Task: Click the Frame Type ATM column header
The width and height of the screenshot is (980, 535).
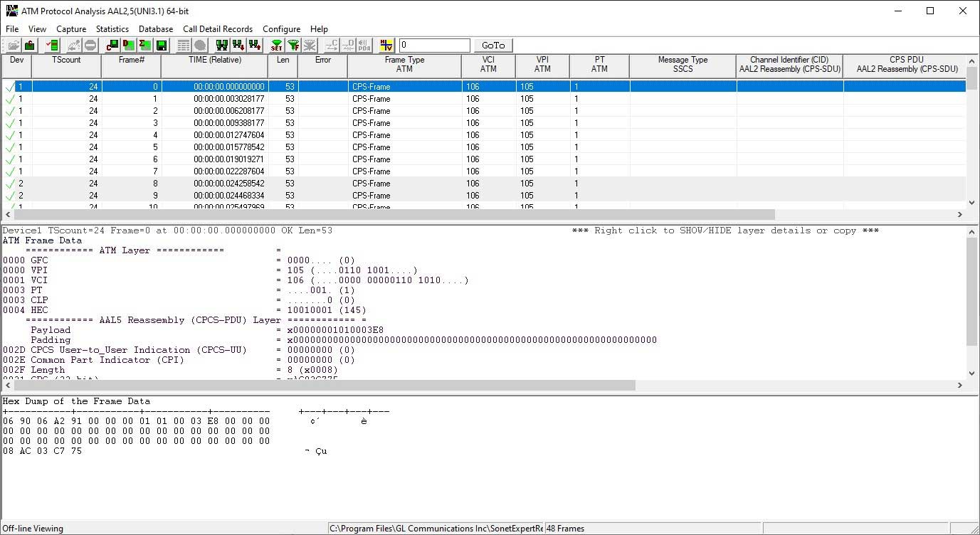Action: pos(404,66)
